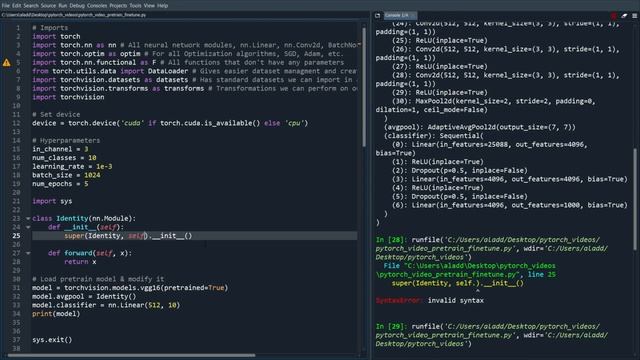Open the Tools menu
The image size is (640, 360).
pyautogui.click(x=135, y=5)
